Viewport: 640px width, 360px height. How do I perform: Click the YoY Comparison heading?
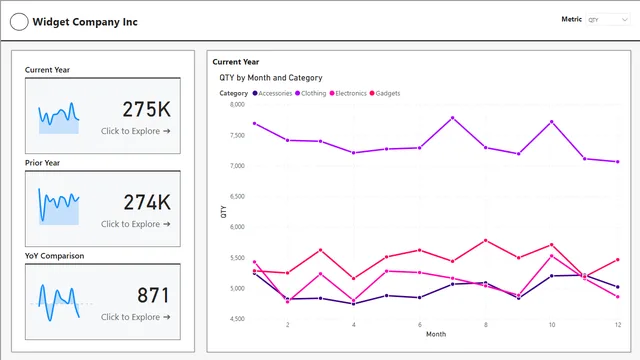pos(54,256)
